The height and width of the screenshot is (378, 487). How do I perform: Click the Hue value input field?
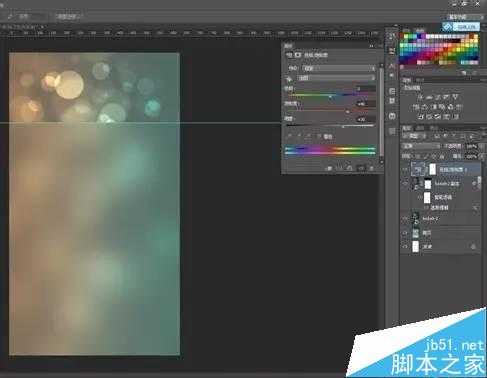click(366, 89)
